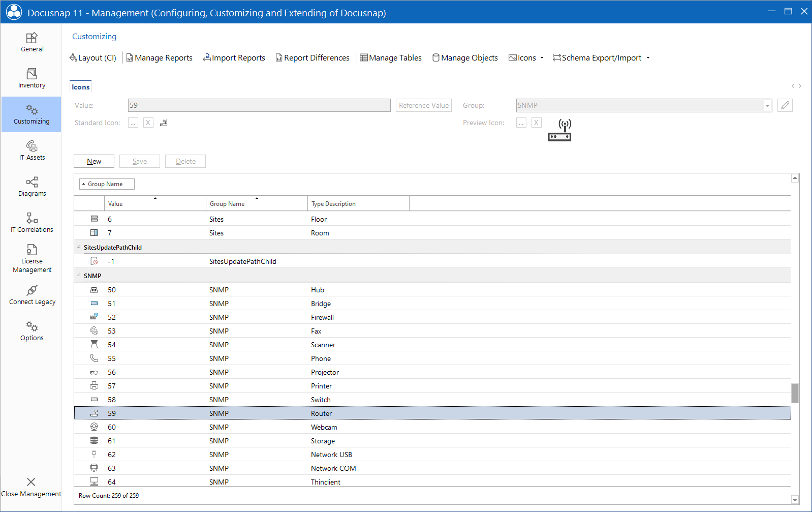This screenshot has height=512, width=812.
Task: Click the New button
Action: tap(94, 161)
